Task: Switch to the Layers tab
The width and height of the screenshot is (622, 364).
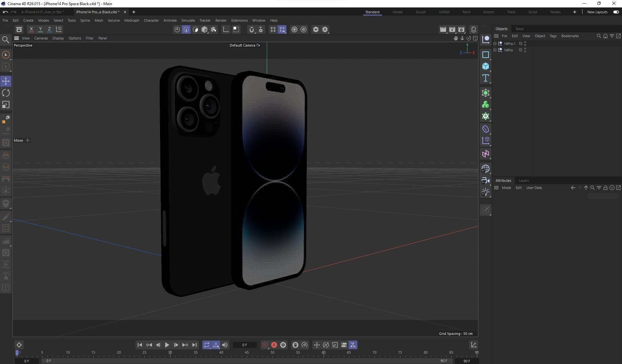Action: [524, 181]
